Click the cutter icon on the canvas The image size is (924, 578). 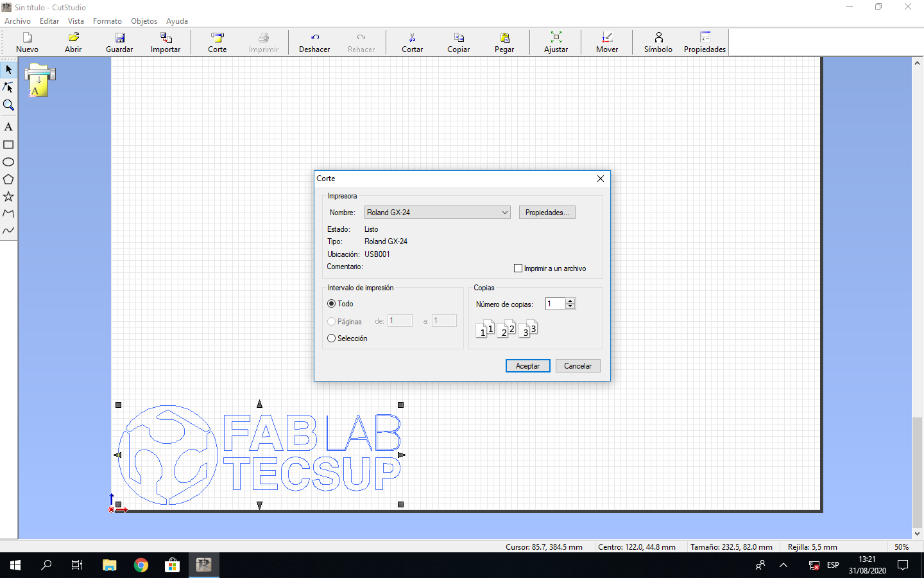point(40,80)
